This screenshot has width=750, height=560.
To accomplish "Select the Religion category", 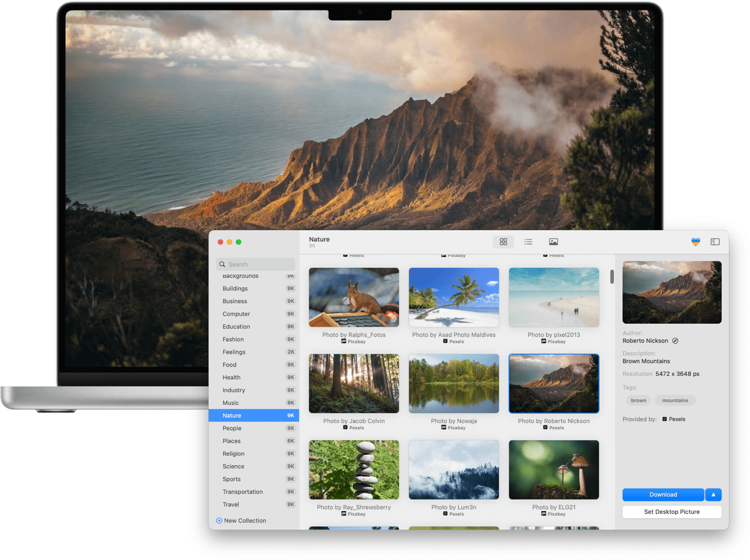I will pos(254,454).
